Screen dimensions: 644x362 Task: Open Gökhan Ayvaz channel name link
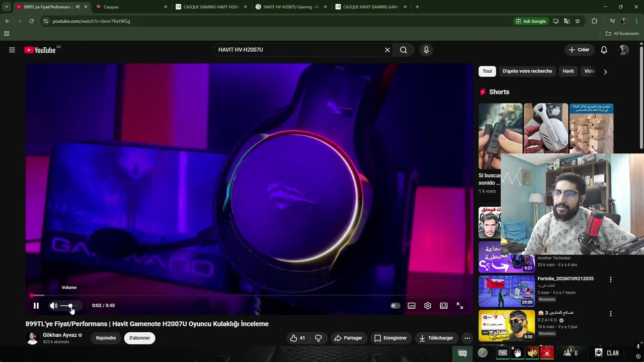tap(60, 335)
